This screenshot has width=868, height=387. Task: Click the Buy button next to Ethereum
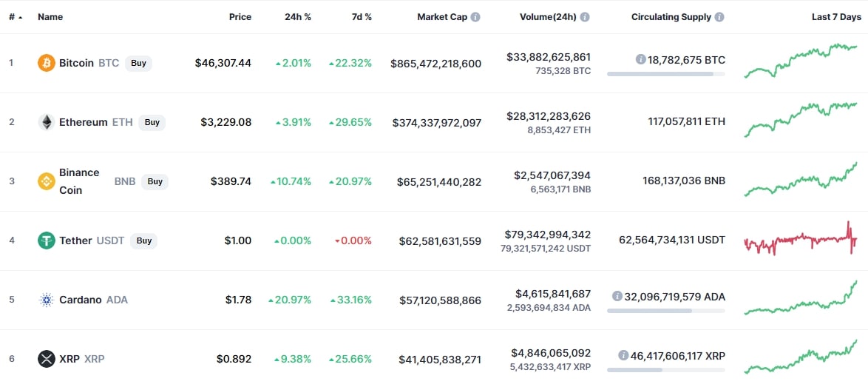pyautogui.click(x=152, y=122)
